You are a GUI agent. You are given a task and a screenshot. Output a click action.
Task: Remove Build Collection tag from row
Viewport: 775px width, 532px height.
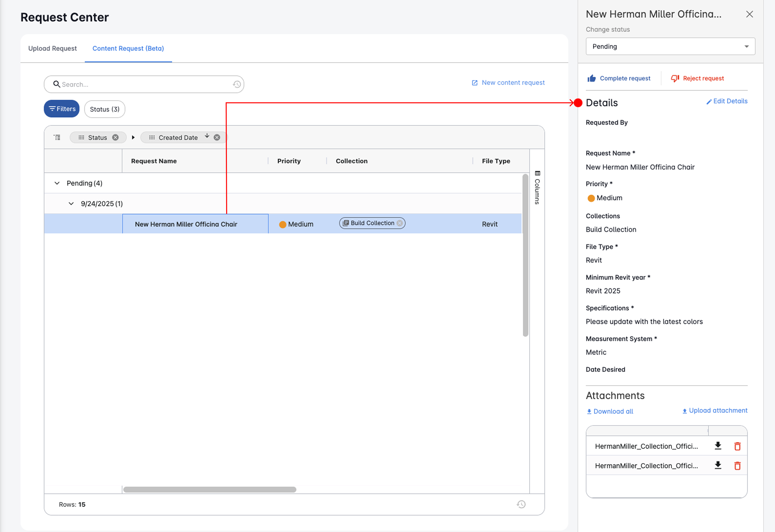click(x=399, y=223)
